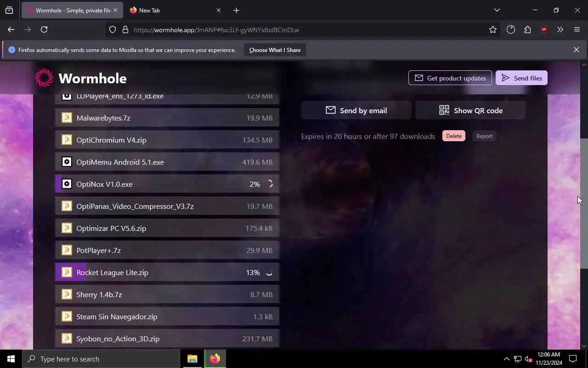Click the uBlock Origin toolbar icon
The width and height of the screenshot is (588, 368).
pos(544,29)
